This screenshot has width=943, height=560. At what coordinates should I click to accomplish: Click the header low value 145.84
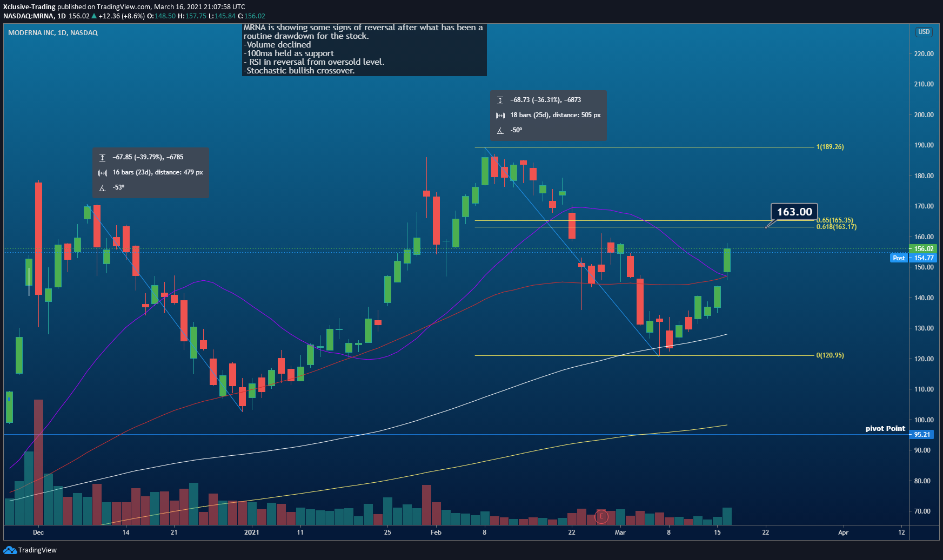[x=225, y=16]
